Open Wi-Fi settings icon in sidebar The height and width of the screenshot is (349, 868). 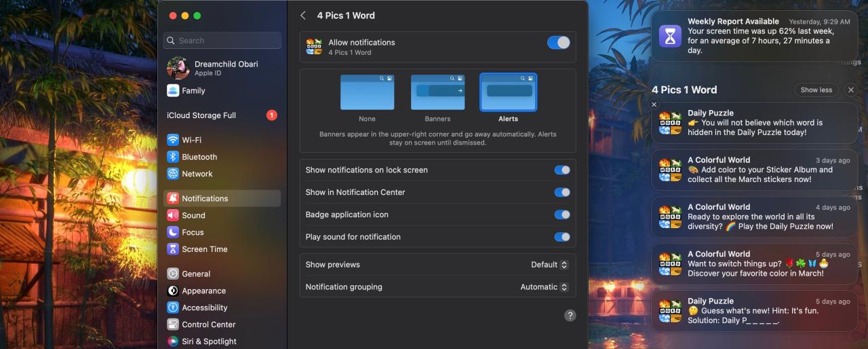point(173,140)
